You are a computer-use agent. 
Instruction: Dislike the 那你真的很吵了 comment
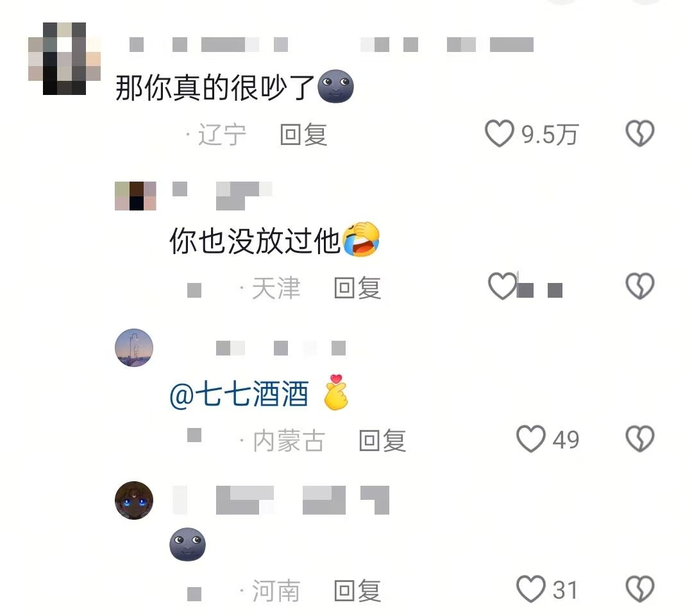pyautogui.click(x=640, y=133)
